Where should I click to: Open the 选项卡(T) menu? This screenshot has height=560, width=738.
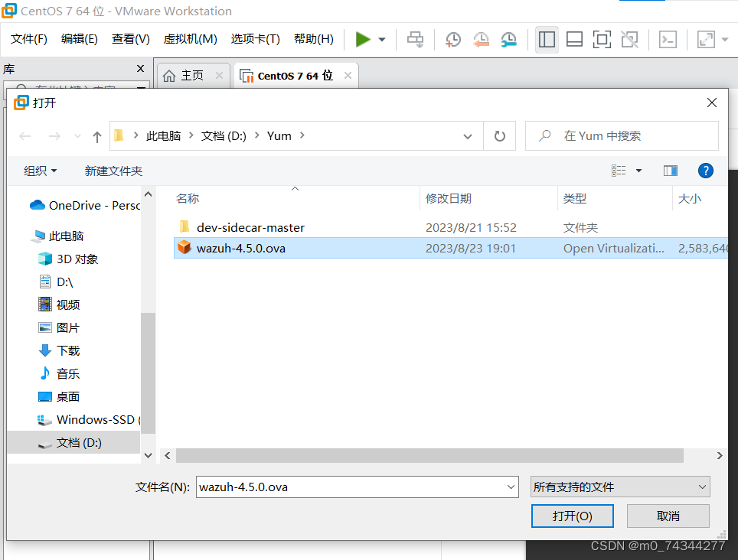point(255,39)
